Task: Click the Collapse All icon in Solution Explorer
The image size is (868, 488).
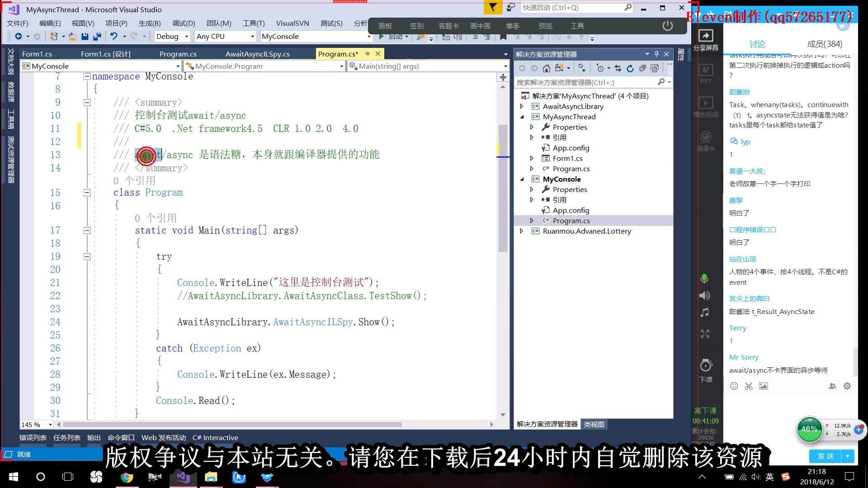Action: (x=642, y=68)
